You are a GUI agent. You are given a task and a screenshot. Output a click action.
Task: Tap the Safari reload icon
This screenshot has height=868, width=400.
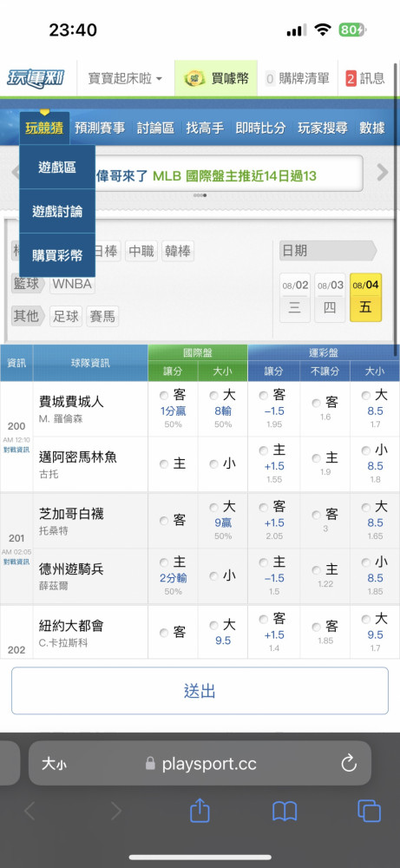(349, 764)
